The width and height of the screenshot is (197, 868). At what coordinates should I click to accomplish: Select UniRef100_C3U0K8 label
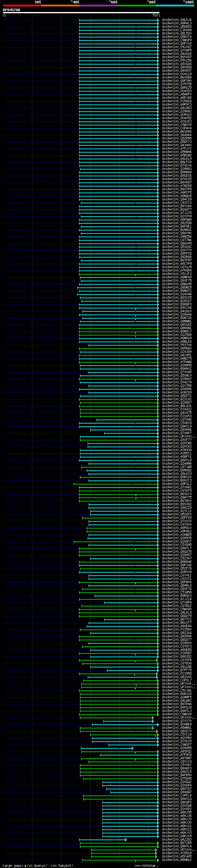point(176,30)
